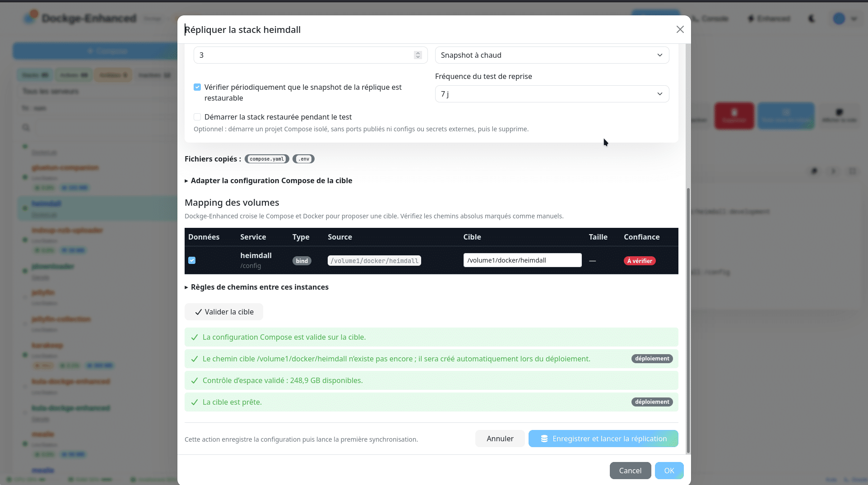
Task: Click checkmark icon beside 'Contrôle d'espace validé'
Action: point(195,380)
